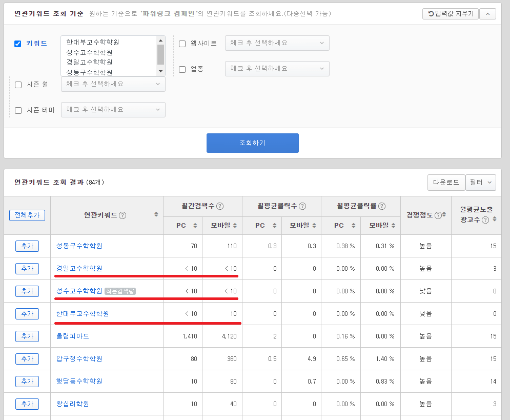Image resolution: width=510 pixels, height=420 pixels.
Task: Sort by 월간검색수 PC column
Action: click(x=195, y=226)
